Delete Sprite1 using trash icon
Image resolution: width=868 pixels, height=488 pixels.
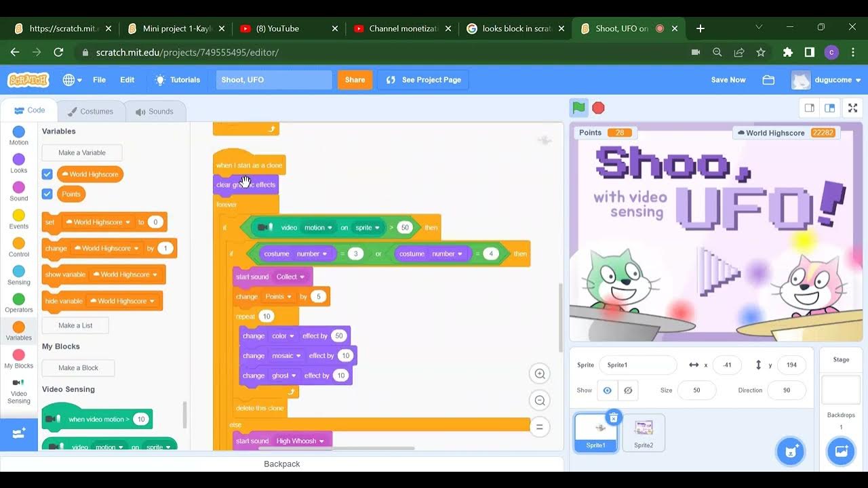pyautogui.click(x=613, y=418)
